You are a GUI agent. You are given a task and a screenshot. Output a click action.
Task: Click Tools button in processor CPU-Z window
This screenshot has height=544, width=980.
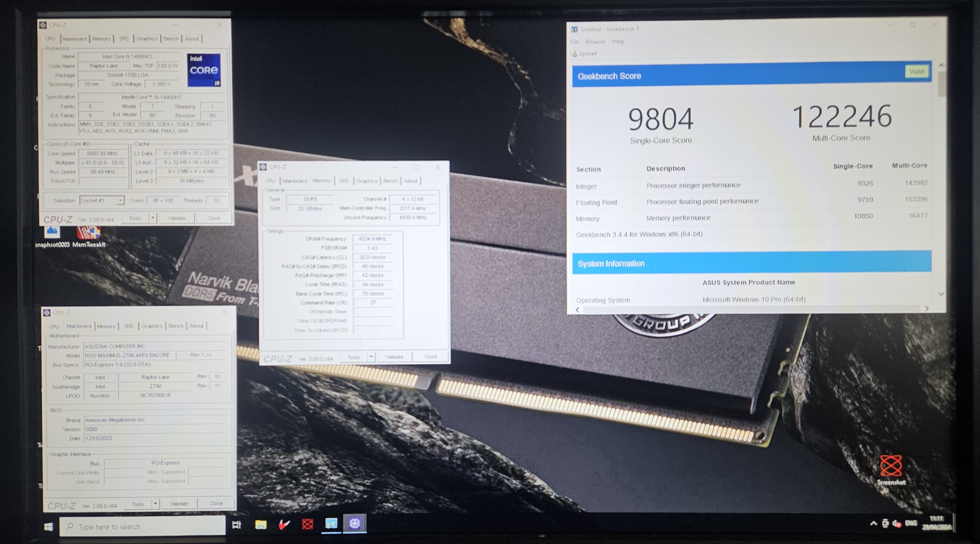[x=135, y=218]
